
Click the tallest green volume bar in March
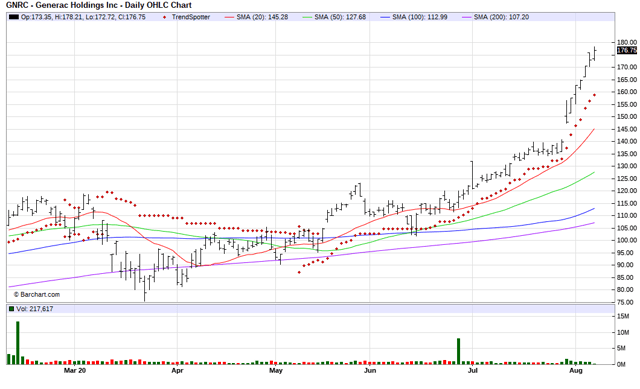pos(18,343)
